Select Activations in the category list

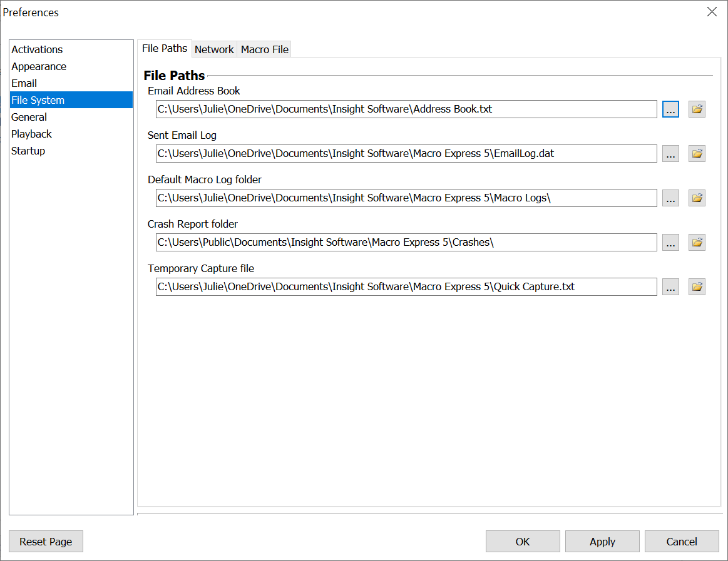[37, 49]
